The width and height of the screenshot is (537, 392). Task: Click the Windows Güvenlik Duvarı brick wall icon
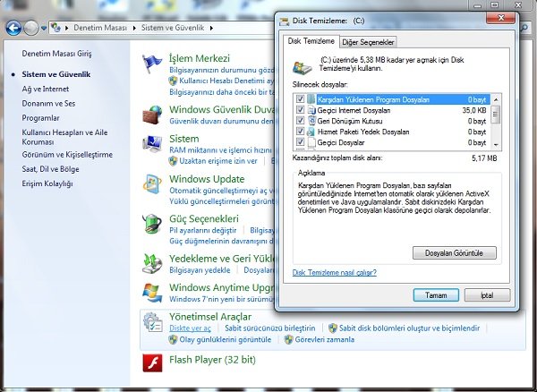(152, 115)
